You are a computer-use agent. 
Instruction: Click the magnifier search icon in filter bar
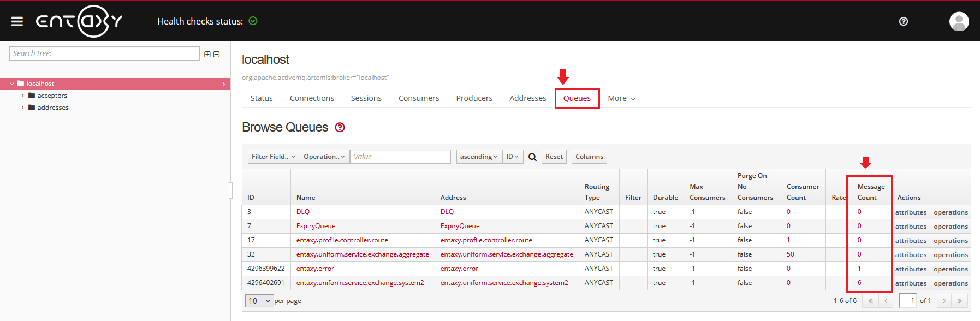[x=532, y=157]
